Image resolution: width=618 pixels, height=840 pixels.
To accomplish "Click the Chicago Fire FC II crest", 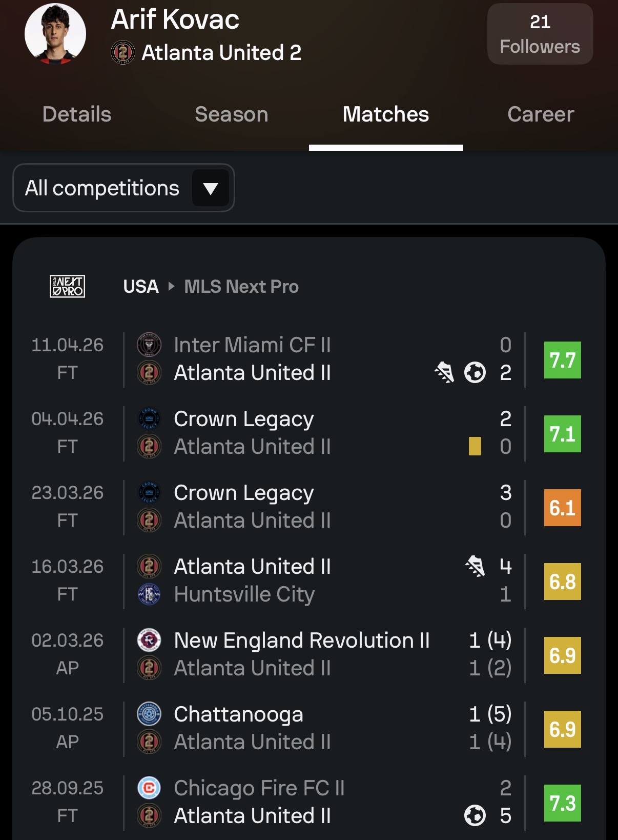I will [x=149, y=788].
